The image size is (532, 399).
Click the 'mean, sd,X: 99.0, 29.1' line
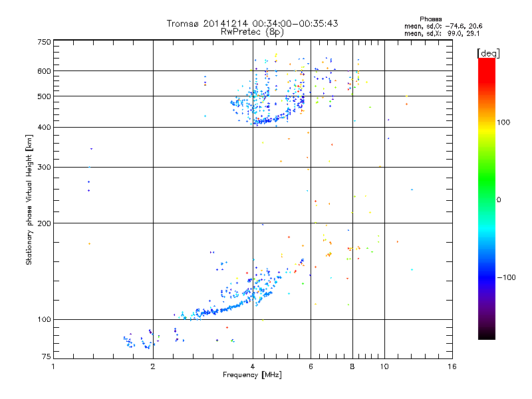tap(442, 34)
